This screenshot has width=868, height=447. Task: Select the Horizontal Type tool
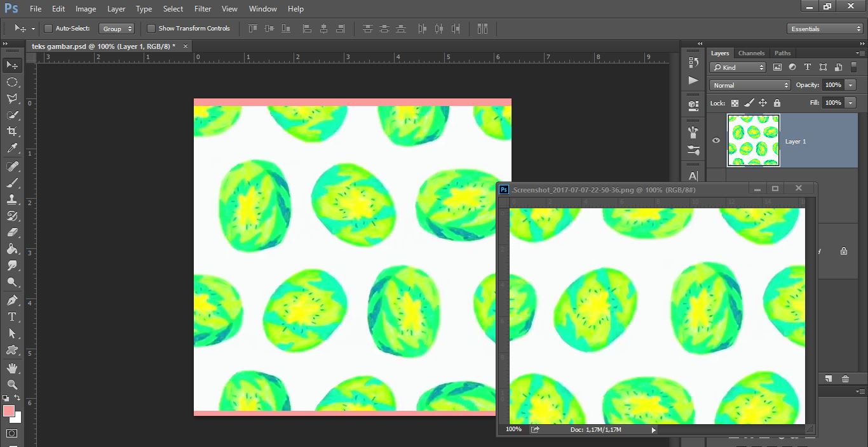11,316
